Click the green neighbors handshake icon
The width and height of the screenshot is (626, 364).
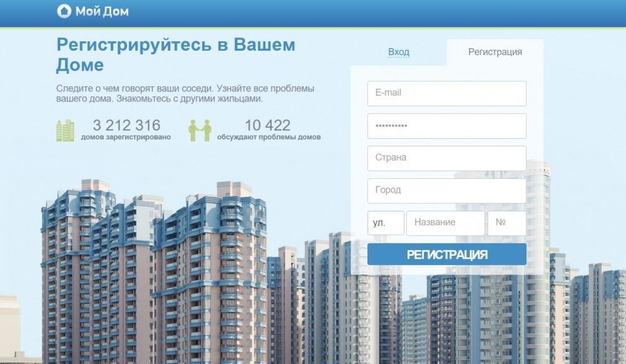tap(200, 130)
